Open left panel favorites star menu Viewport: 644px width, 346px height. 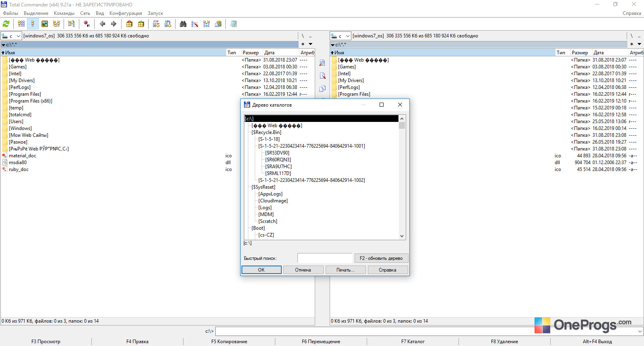(303, 44)
